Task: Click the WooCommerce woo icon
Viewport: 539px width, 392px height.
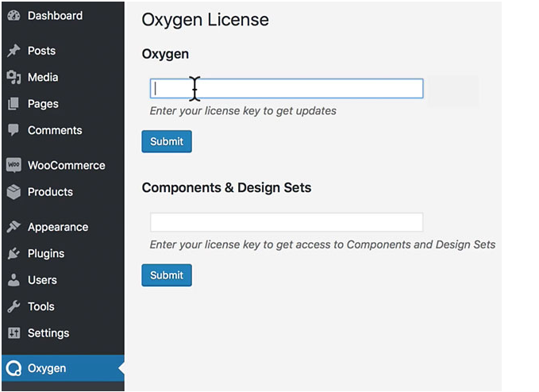Action: coord(13,165)
